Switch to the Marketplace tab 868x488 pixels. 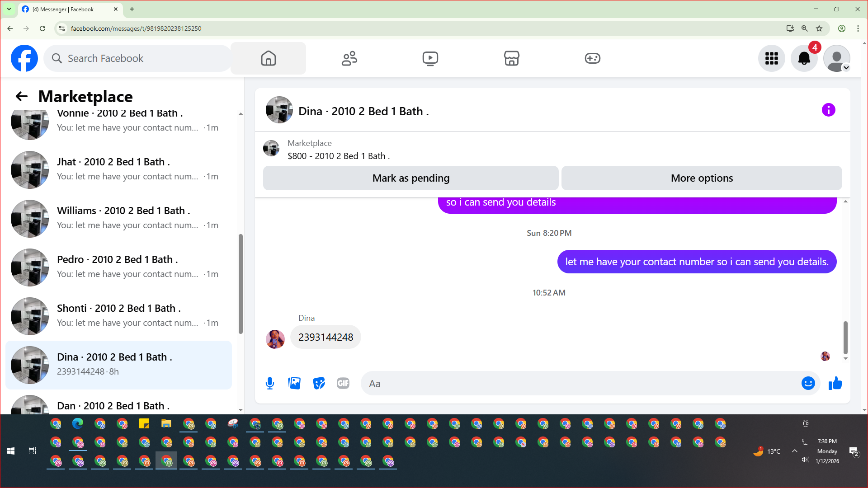[x=511, y=58]
